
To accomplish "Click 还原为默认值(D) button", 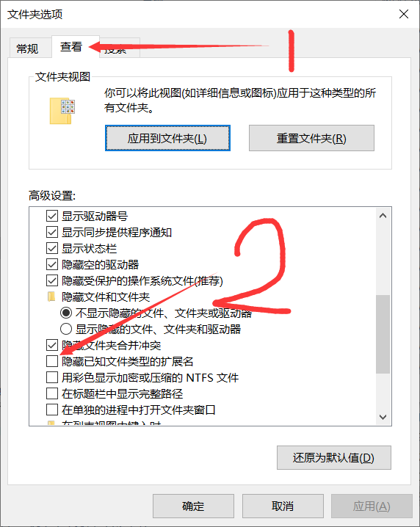I will [334, 457].
